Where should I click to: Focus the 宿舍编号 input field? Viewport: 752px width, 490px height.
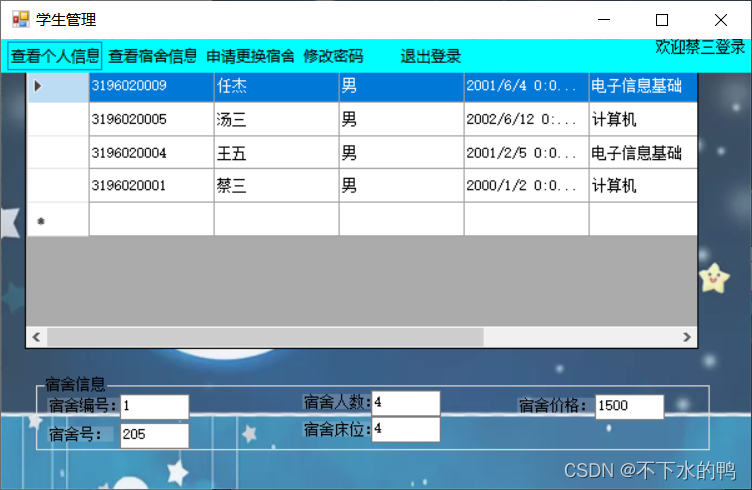pos(154,406)
